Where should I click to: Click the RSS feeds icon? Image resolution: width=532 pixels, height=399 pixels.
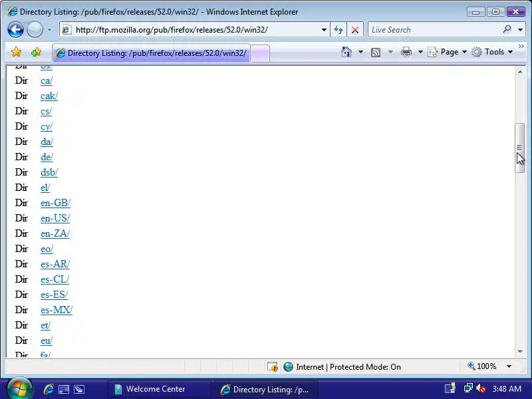click(x=376, y=53)
